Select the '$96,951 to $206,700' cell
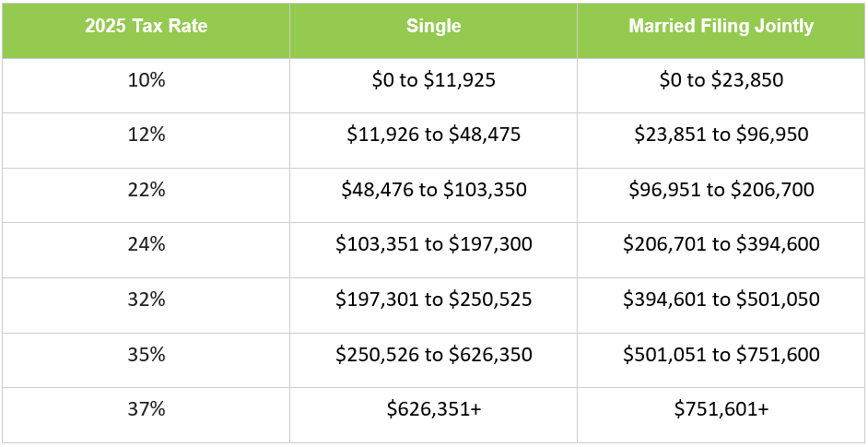This screenshot has height=447, width=868. (x=721, y=195)
